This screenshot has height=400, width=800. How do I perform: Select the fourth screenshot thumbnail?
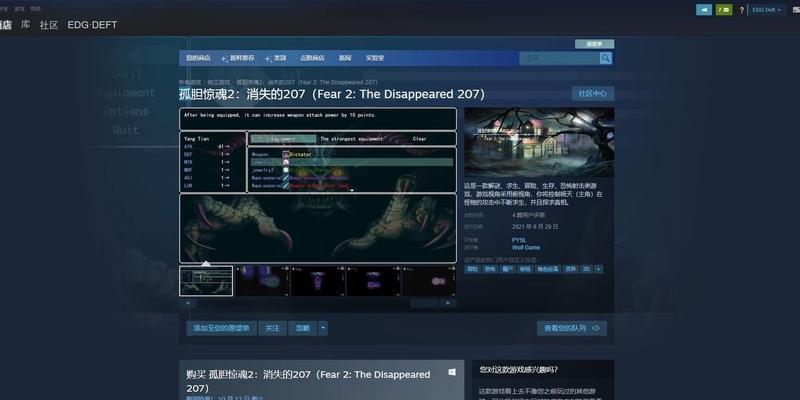[x=373, y=281]
